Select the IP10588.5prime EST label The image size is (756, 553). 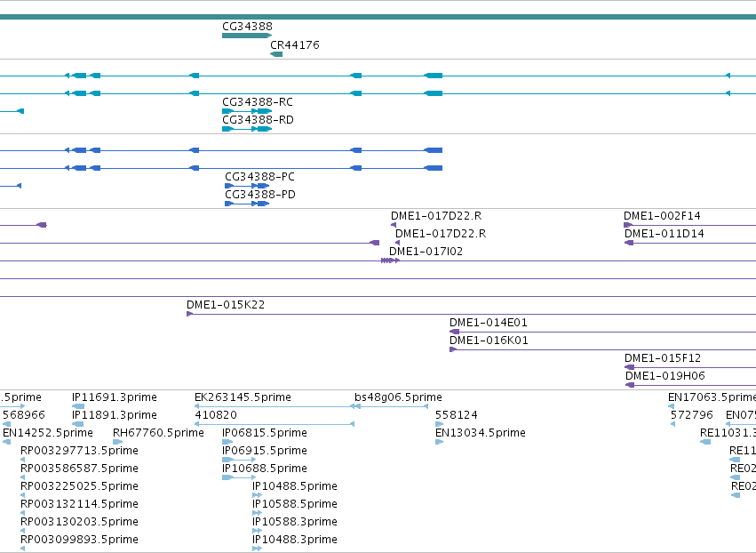[295, 504]
